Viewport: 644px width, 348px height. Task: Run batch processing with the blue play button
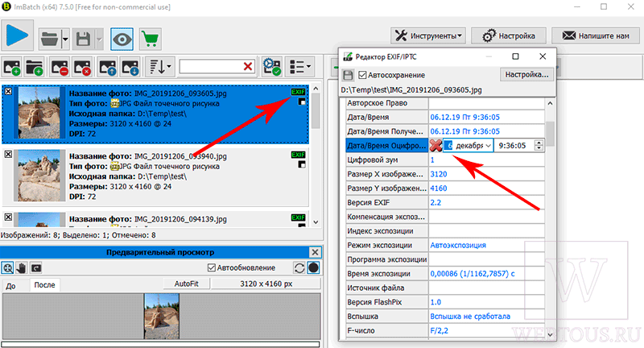tap(17, 35)
